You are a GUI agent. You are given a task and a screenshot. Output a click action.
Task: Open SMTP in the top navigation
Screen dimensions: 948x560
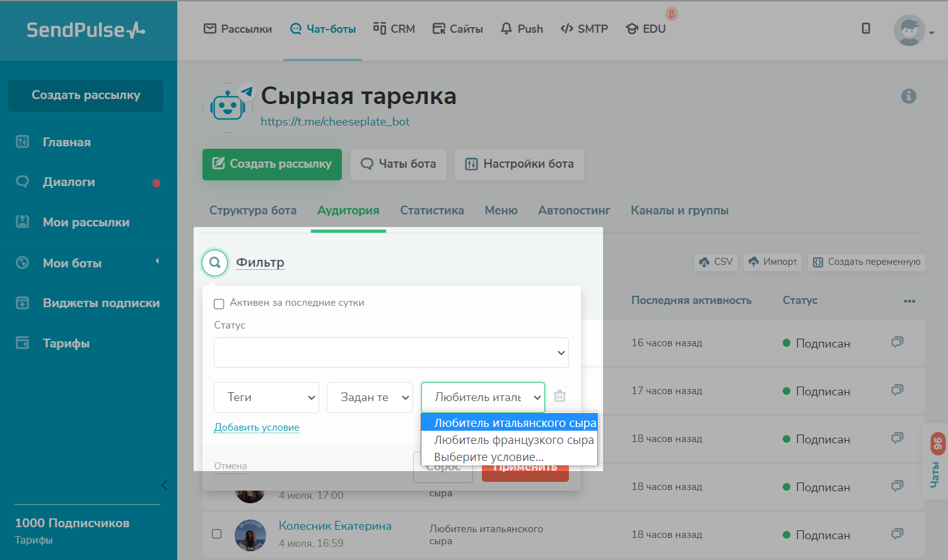pos(584,29)
